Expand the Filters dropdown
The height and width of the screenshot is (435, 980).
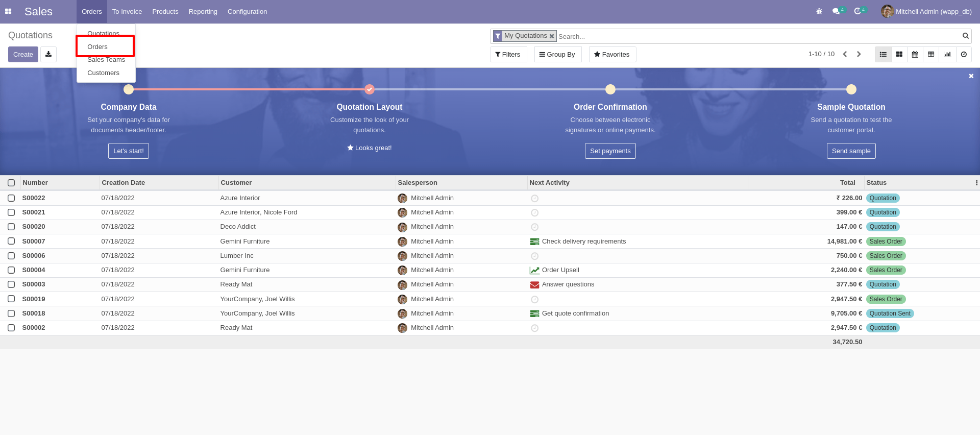pos(508,55)
